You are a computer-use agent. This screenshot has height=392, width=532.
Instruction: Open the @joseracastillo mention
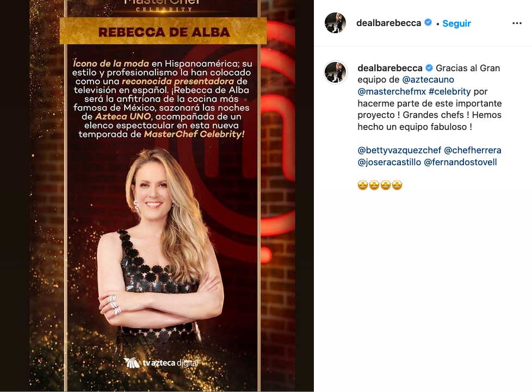pyautogui.click(x=389, y=162)
